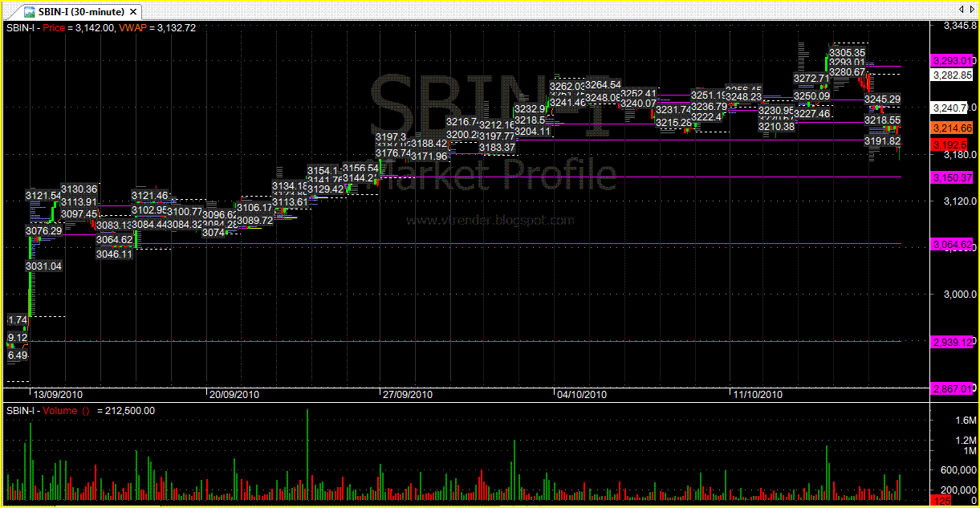The height and width of the screenshot is (508, 980).
Task: Click the 3241.46 profile value label
Action: tap(567, 102)
